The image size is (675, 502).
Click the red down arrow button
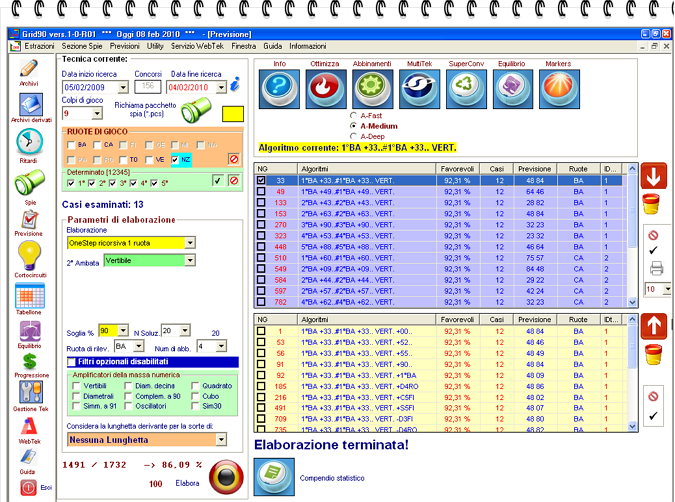653,176
